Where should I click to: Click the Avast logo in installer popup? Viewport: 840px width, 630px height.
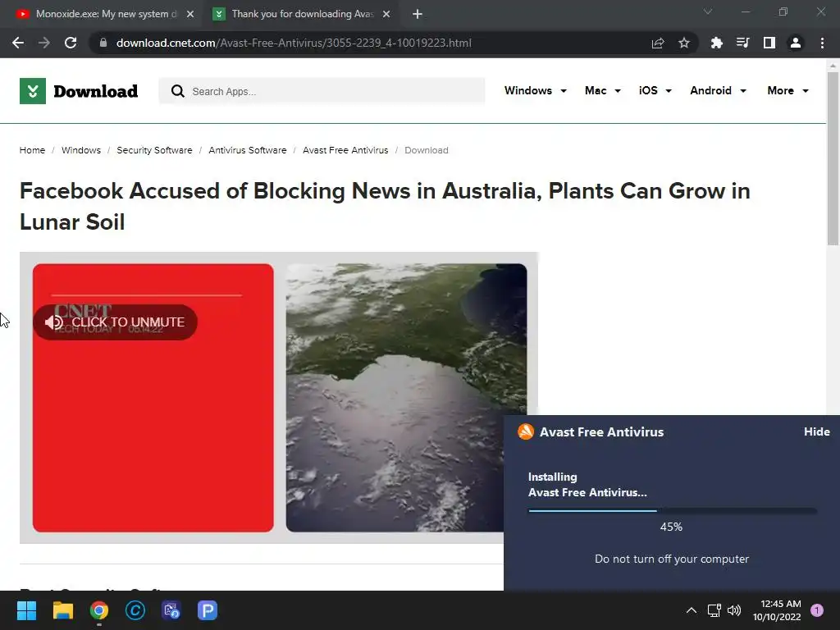[526, 431]
